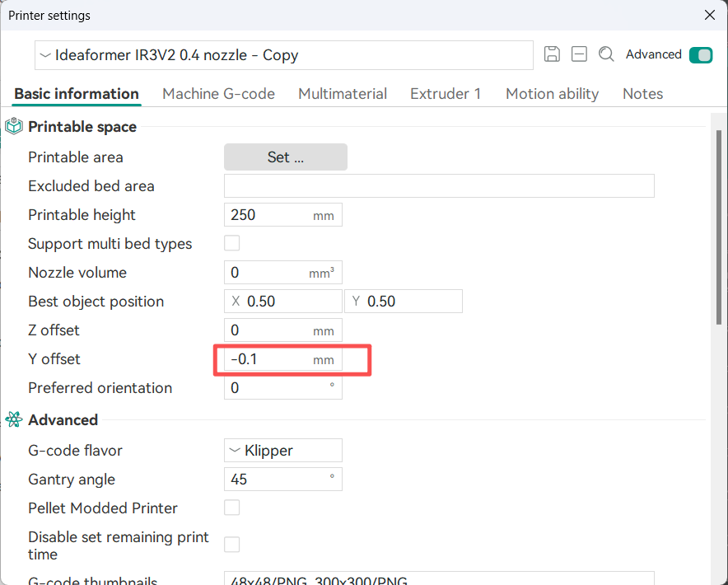Click the Advanced section heading text
728x585 pixels.
pyautogui.click(x=63, y=419)
